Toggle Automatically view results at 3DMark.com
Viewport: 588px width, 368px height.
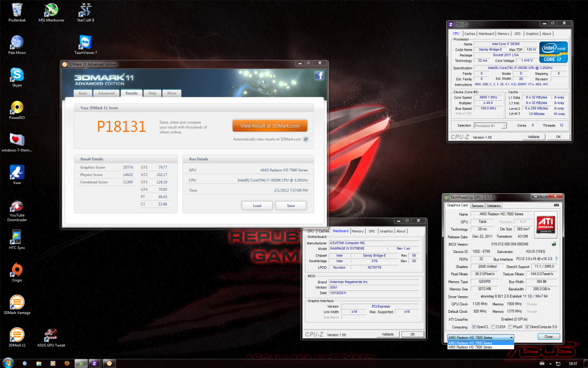(x=305, y=139)
